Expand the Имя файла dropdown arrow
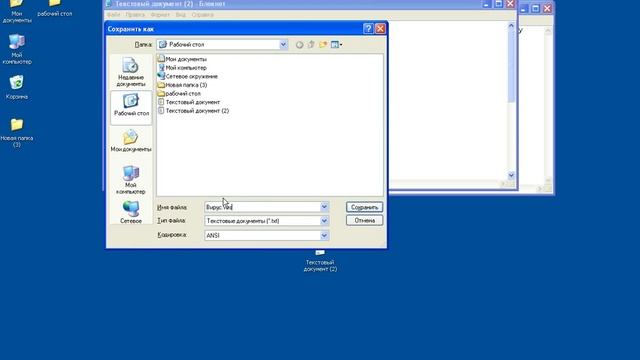 pos(324,207)
